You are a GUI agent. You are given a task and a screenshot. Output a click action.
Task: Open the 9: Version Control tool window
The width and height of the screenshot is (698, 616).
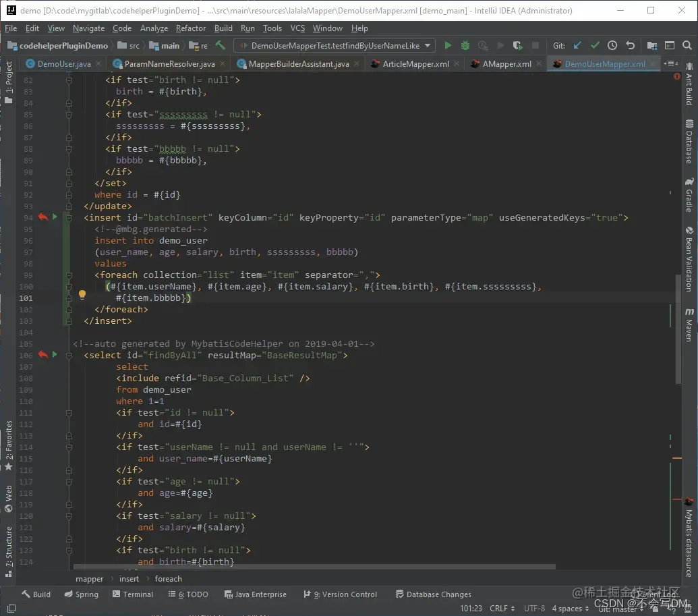[340, 594]
